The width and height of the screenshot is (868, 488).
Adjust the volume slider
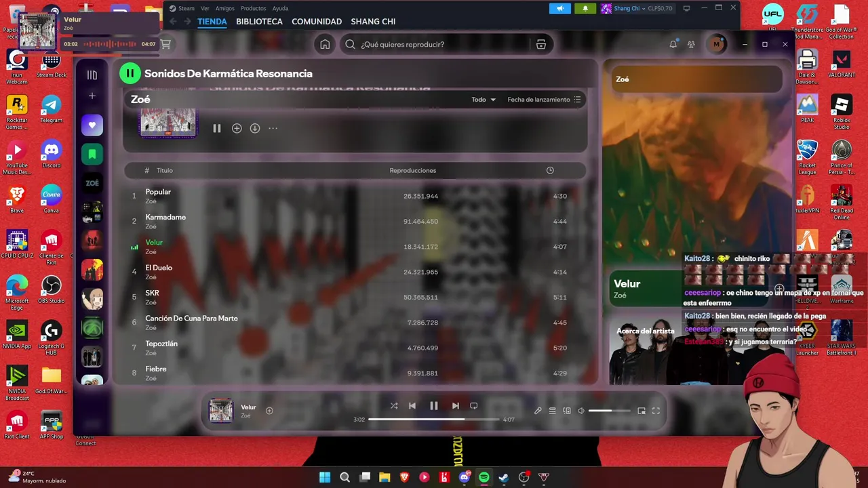pos(608,411)
